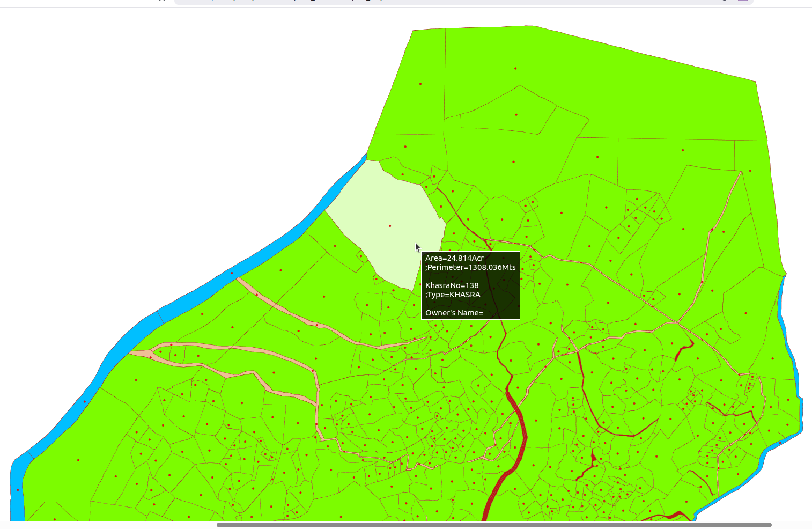Select the parcel directly north of highlighted plot
The width and height of the screenshot is (812, 529).
coord(405,146)
